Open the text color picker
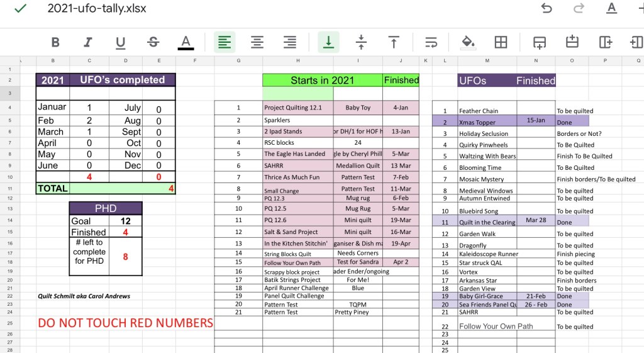Viewport: 644px width, 353px height. click(186, 42)
